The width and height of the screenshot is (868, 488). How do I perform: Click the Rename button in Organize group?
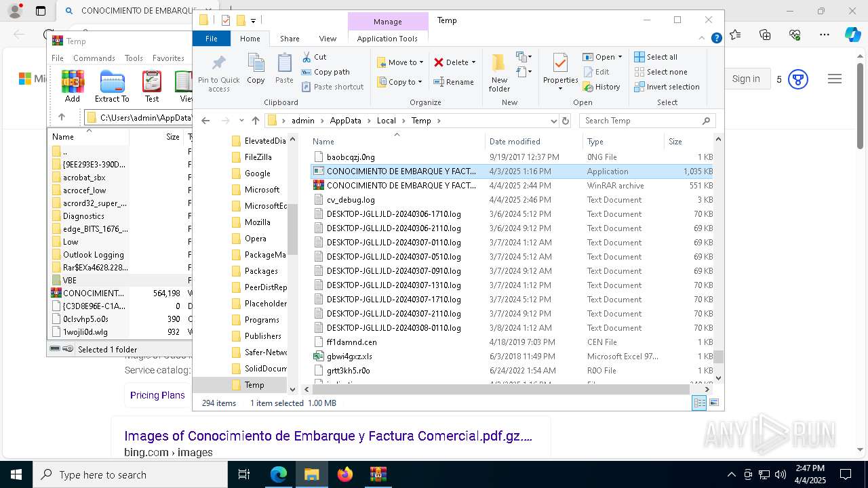(454, 82)
